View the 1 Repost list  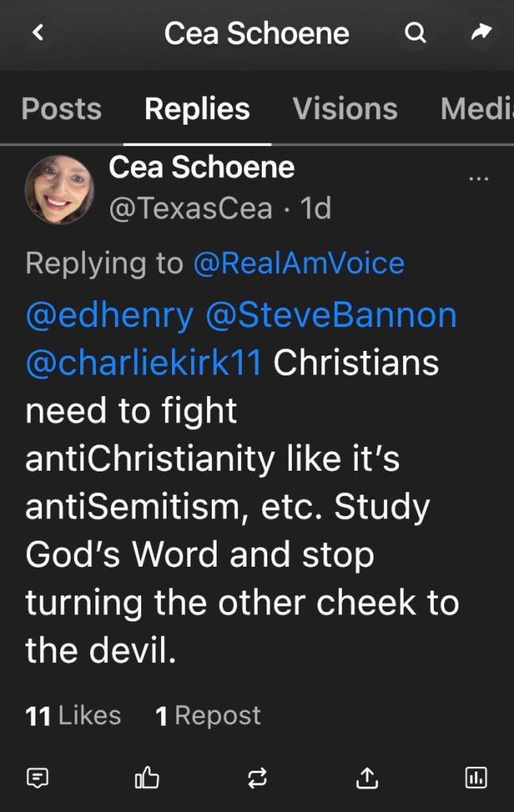click(208, 716)
